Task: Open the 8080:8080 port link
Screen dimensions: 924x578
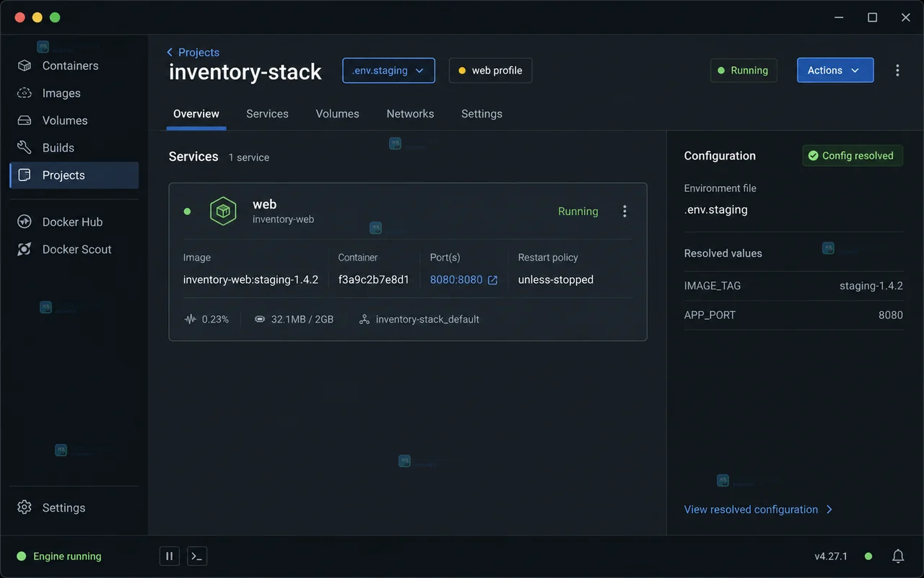Action: tap(456, 280)
